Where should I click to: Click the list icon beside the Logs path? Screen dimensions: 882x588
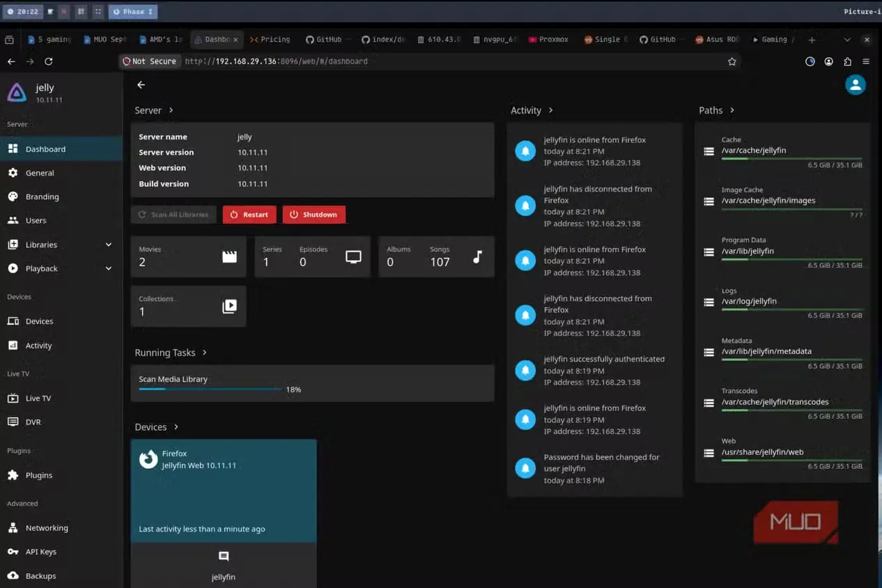coord(709,302)
